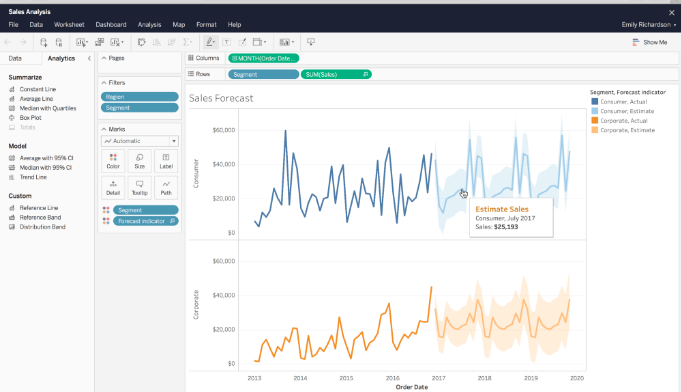Open the Dashboard menu

click(111, 25)
